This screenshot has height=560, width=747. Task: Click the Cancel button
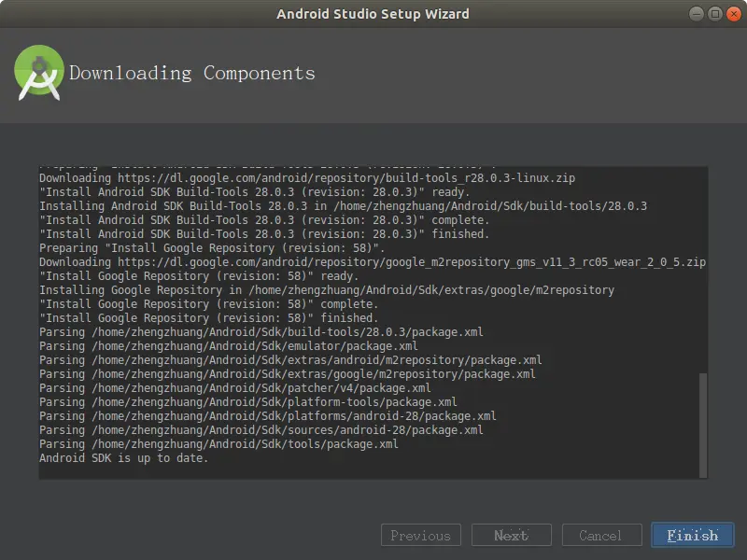[x=601, y=535]
